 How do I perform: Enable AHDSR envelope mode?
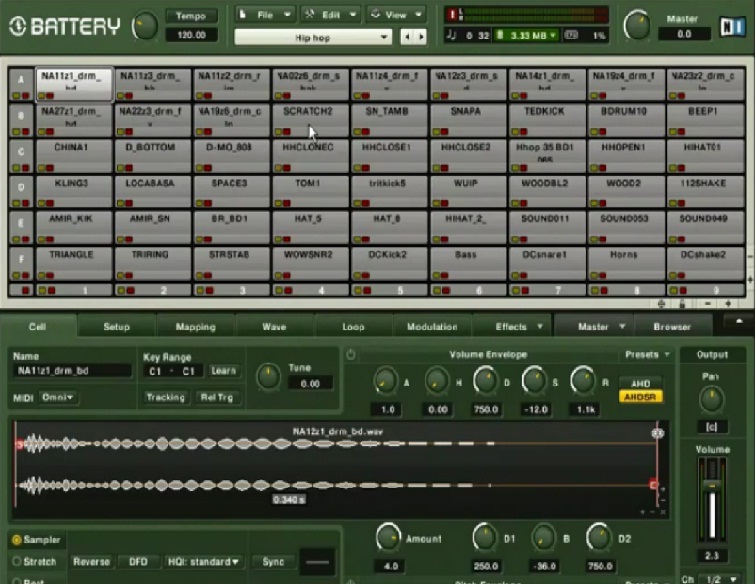point(640,397)
